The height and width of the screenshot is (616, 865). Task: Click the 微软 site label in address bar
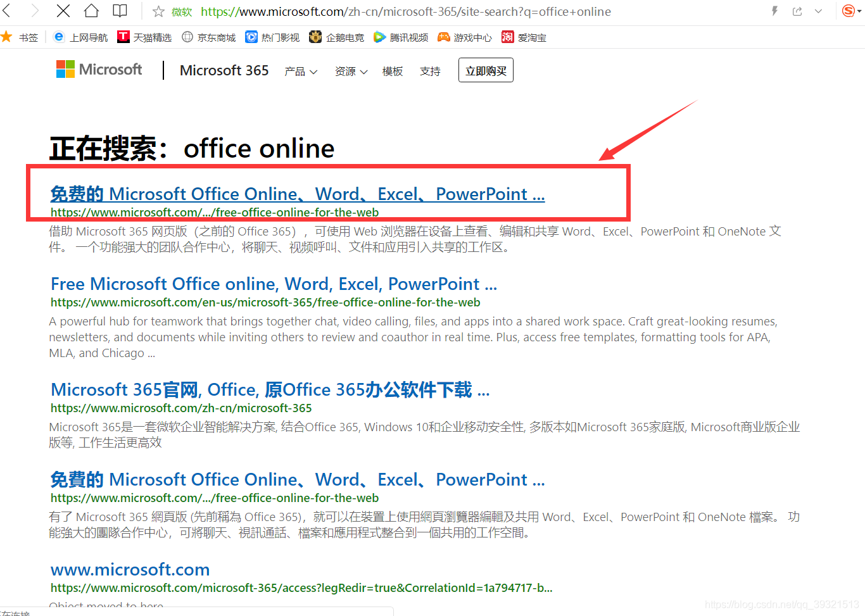pyautogui.click(x=182, y=11)
